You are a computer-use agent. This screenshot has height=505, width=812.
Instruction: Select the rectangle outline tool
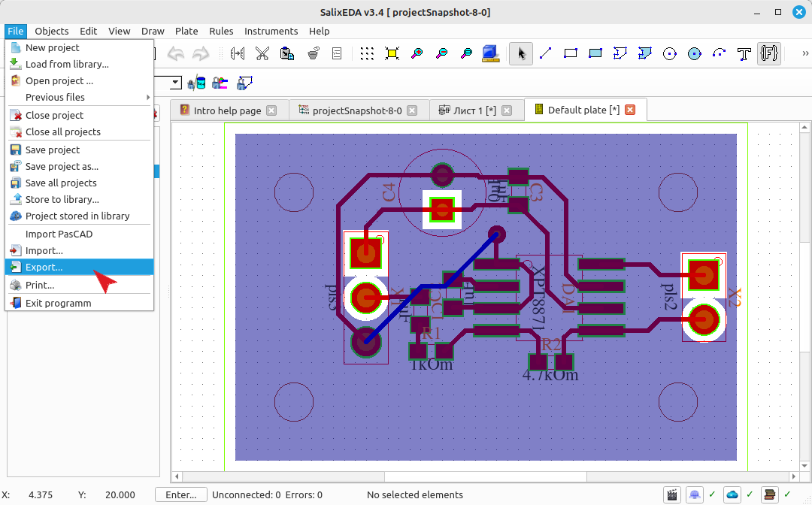[x=571, y=53]
